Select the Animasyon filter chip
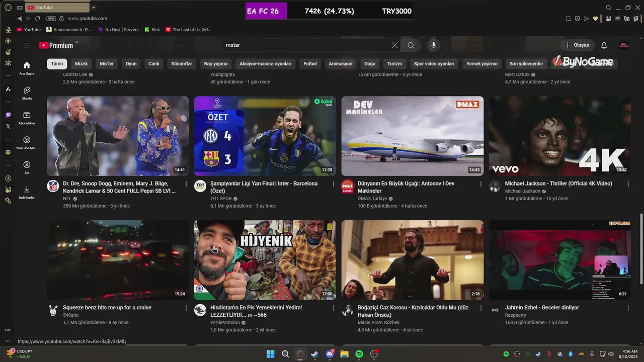 [x=341, y=64]
